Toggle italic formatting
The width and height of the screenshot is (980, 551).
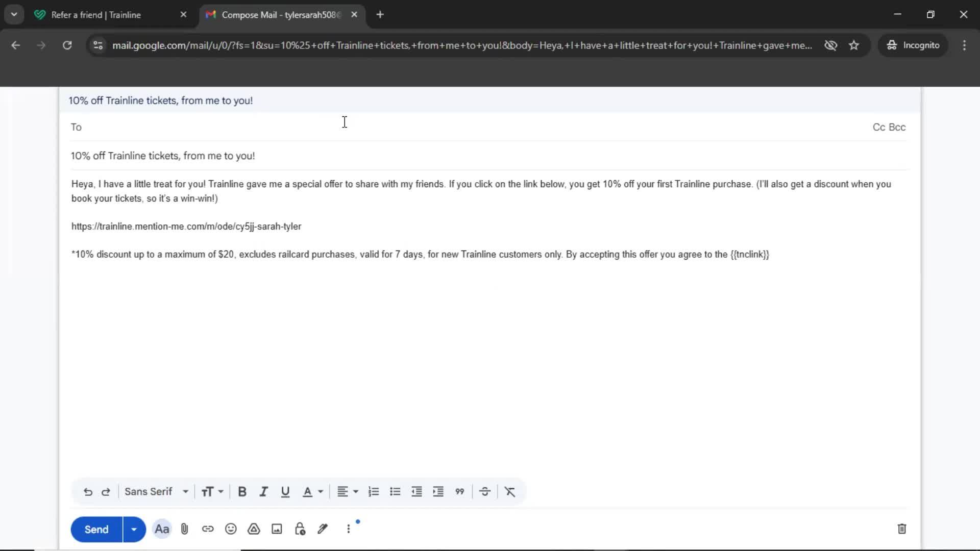pos(263,491)
